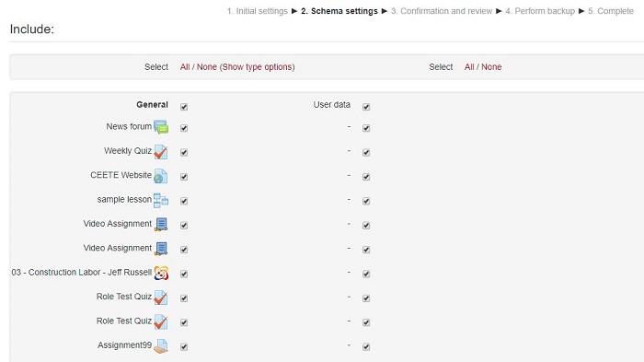The height and width of the screenshot is (362, 644).
Task: Select None in the include row
Action: click(x=207, y=67)
